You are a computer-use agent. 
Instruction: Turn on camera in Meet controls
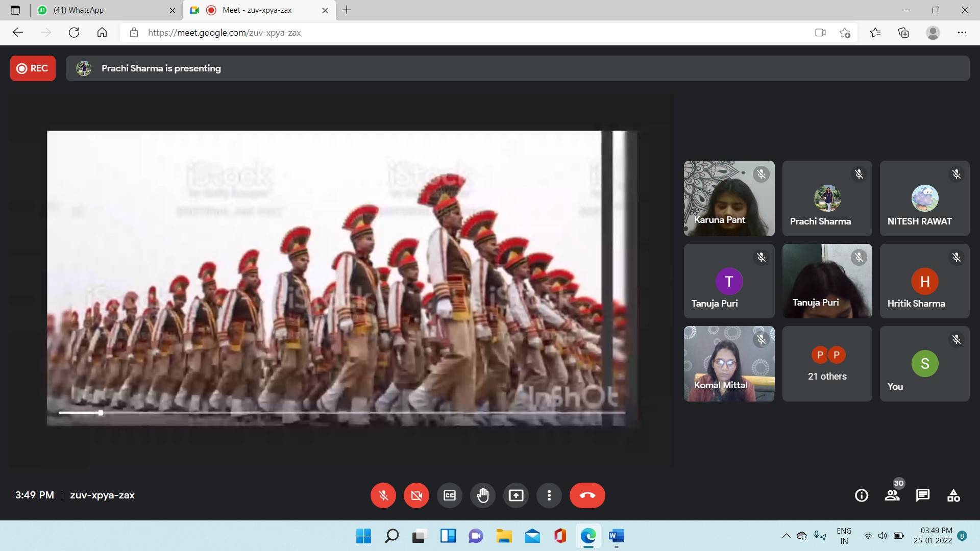(416, 495)
